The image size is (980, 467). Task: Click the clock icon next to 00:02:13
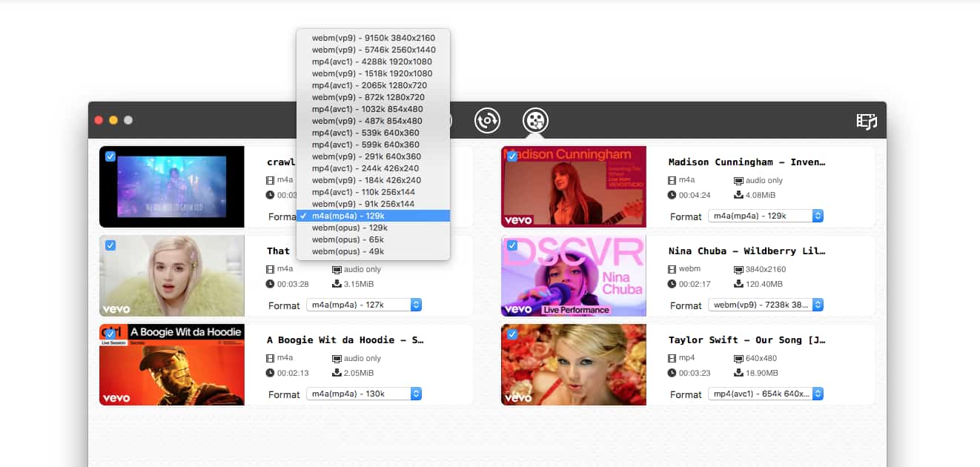click(x=270, y=373)
